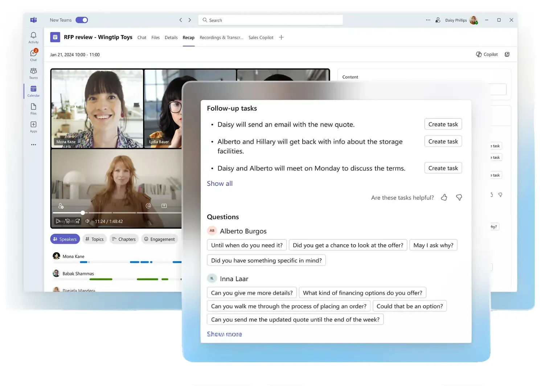
Task: Select the Recap tab
Action: click(189, 37)
